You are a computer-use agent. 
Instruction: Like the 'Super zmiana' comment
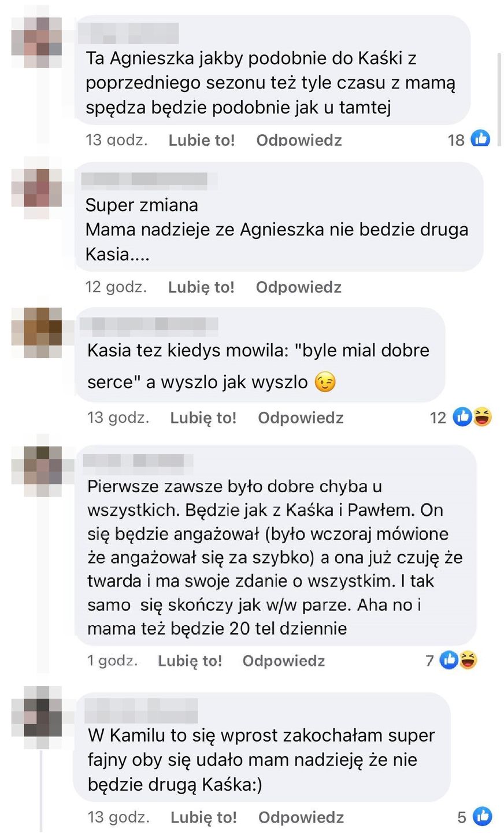click(201, 287)
